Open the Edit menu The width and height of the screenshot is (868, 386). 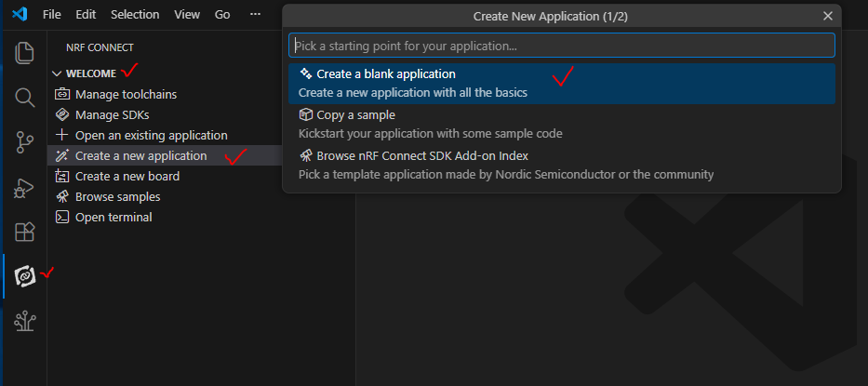tap(86, 14)
